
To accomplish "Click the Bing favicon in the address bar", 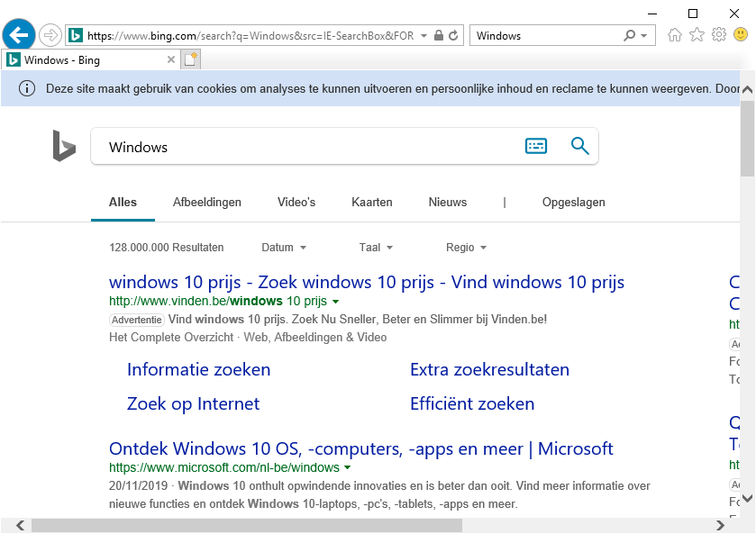I will click(x=75, y=35).
